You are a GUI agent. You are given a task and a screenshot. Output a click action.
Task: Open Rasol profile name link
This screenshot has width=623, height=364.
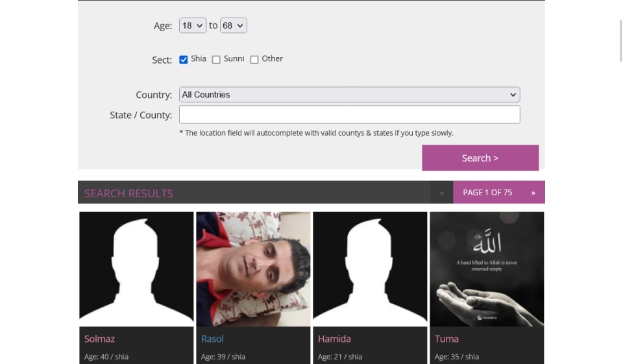point(212,339)
